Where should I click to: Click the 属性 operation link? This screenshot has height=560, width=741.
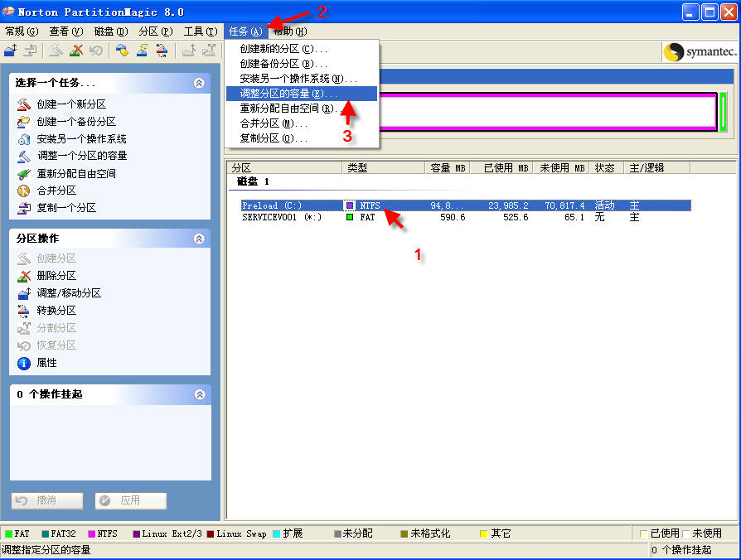click(x=46, y=363)
